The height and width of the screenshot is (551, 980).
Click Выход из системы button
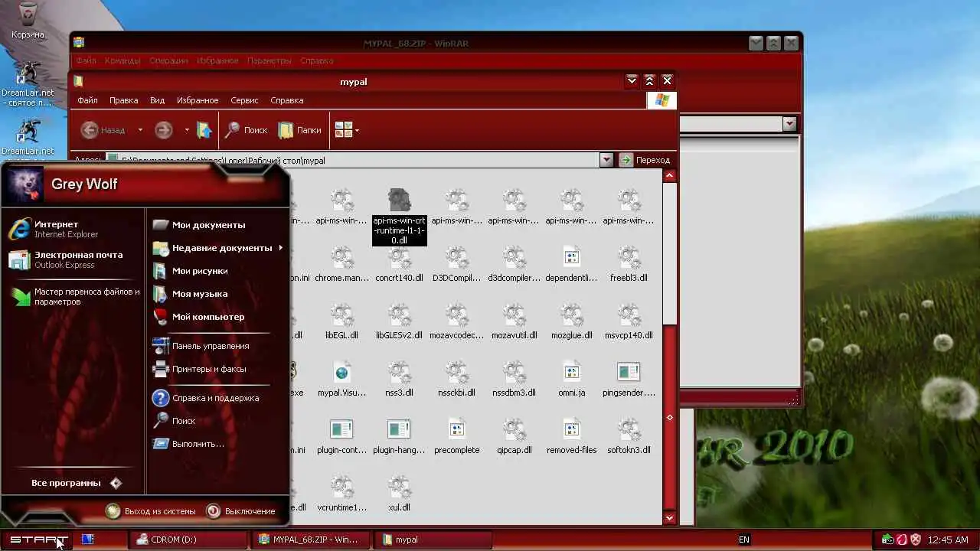pos(151,511)
